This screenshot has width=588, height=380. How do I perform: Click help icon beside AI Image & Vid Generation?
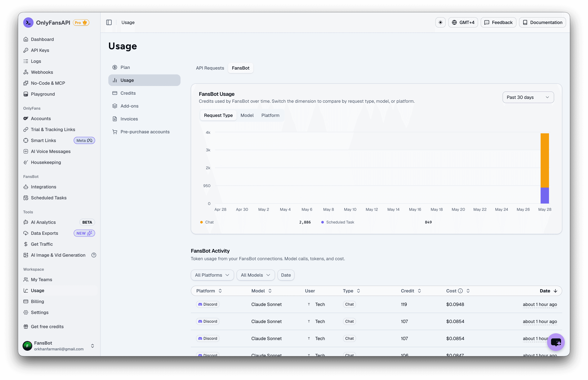tap(94, 255)
